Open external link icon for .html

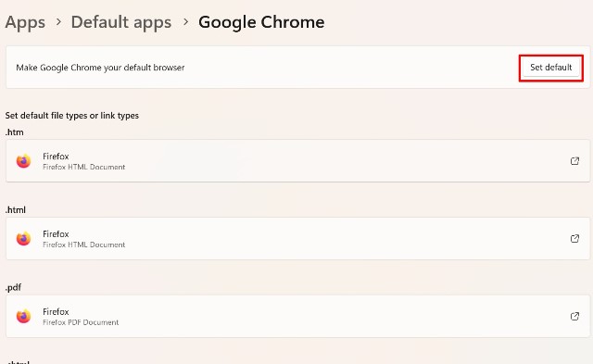coord(574,239)
